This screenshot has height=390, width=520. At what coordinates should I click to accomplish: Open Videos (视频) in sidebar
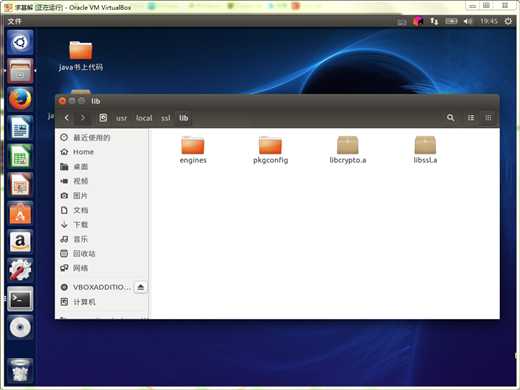[102, 181]
